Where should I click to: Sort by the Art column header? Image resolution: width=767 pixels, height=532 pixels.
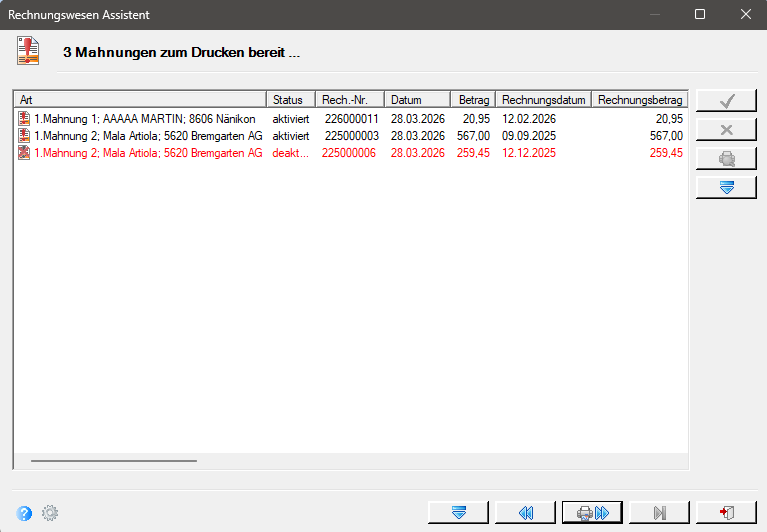point(140,100)
